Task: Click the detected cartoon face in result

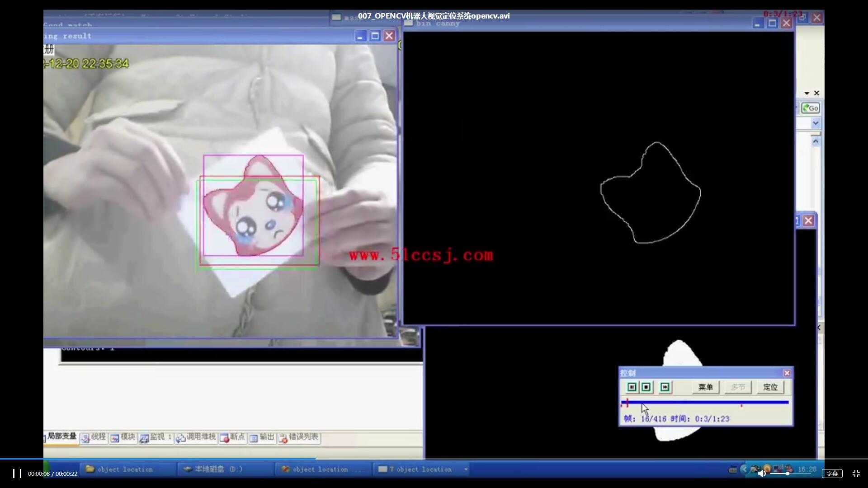Action: (253, 206)
